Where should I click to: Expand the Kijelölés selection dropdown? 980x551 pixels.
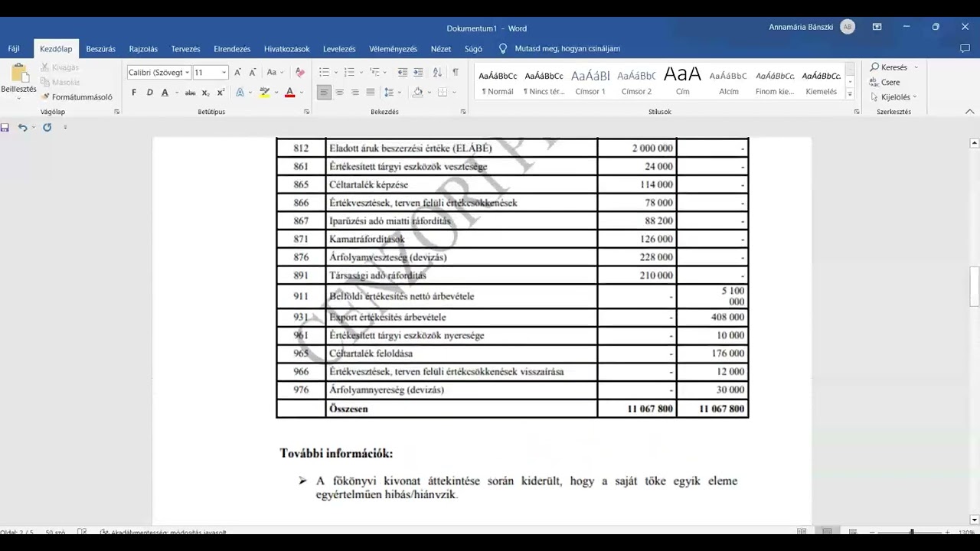coord(916,97)
